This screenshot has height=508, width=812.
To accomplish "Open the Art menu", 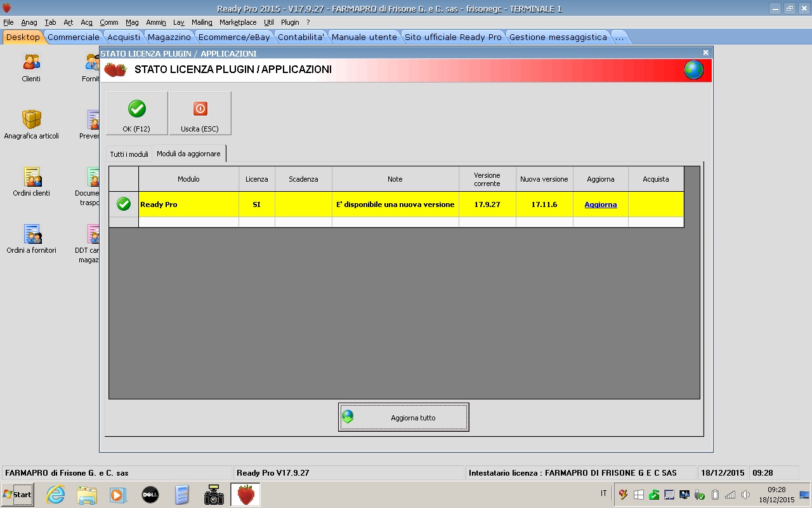I will 68,22.
